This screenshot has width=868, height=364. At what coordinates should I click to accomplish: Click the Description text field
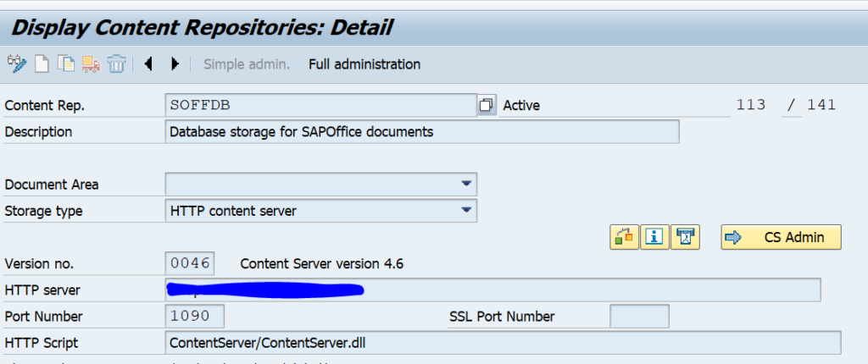421,132
